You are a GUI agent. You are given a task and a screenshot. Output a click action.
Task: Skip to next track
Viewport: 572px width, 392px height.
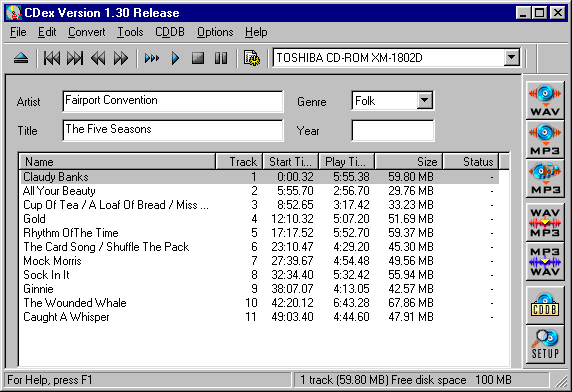75,58
